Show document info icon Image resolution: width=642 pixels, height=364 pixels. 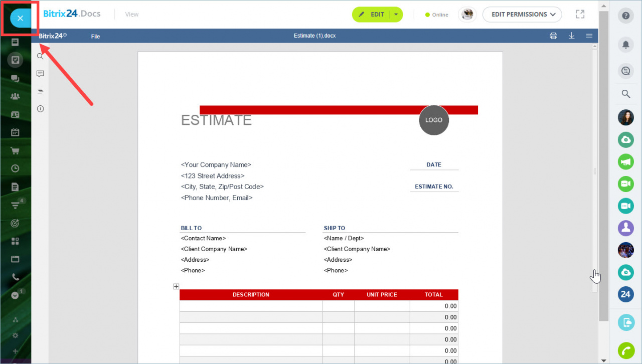pos(41,109)
